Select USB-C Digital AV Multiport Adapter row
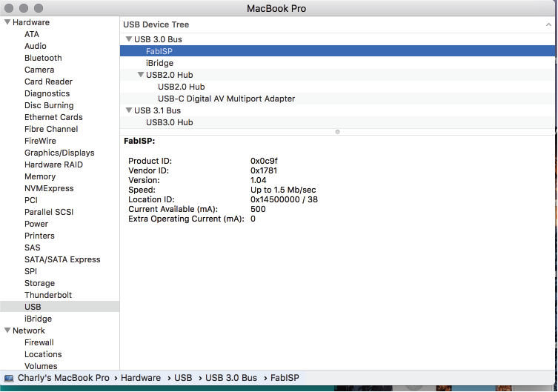Screen dimensions: 558x392 (x=337, y=99)
